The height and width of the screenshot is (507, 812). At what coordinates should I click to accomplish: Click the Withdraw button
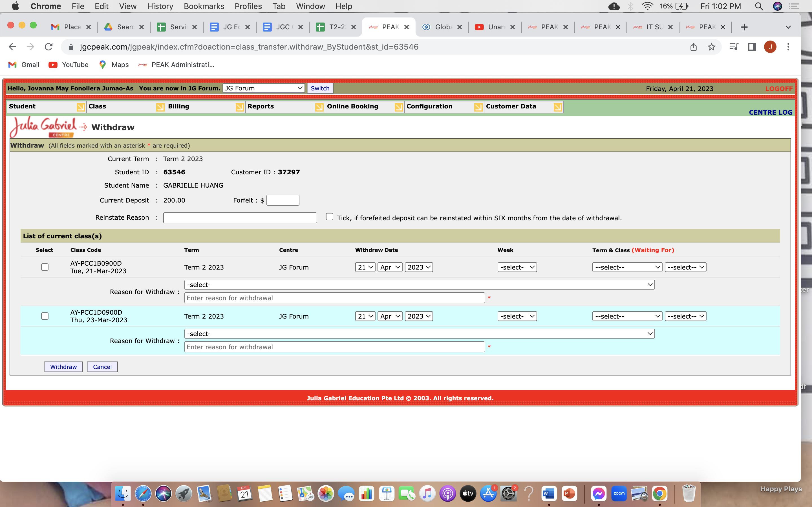[63, 366]
